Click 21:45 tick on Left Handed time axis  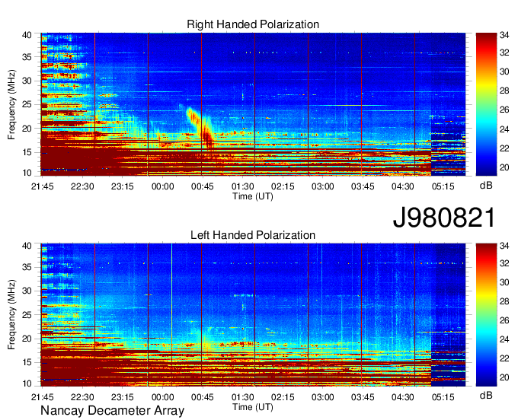click(x=43, y=397)
